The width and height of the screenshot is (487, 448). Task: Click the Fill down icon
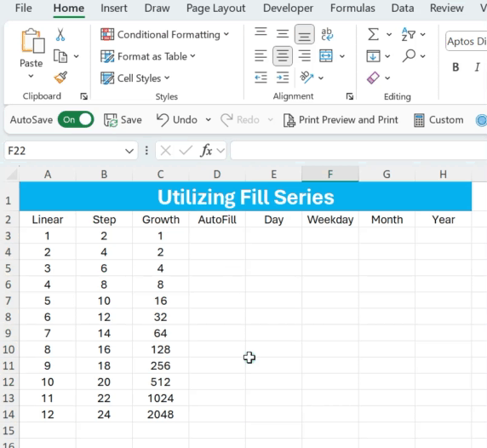click(x=373, y=56)
